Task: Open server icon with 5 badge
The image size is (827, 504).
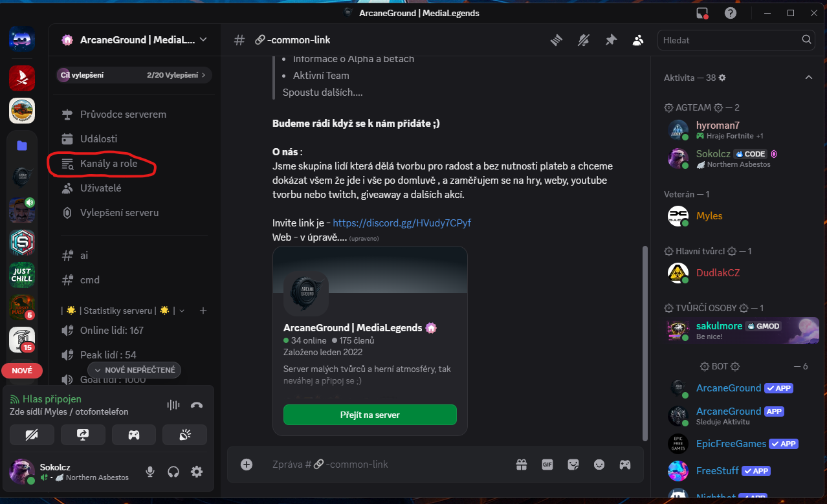Action: click(22, 308)
